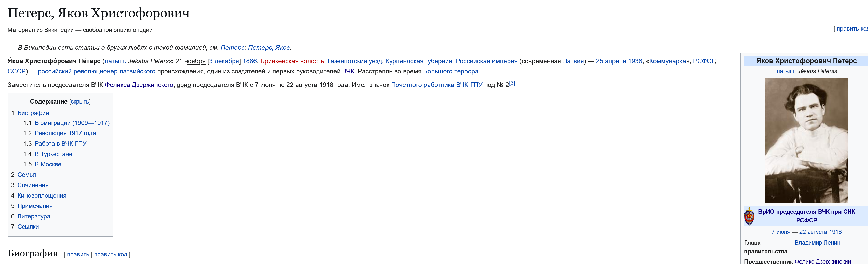The image size is (868, 264).
Task: Click 'править' next to Биография heading
Action: tap(78, 254)
